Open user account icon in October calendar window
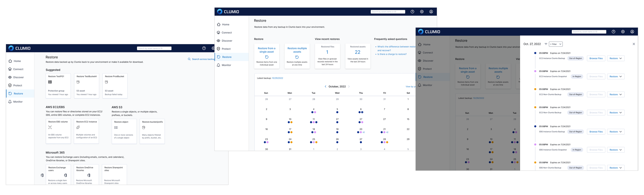 click(x=431, y=12)
